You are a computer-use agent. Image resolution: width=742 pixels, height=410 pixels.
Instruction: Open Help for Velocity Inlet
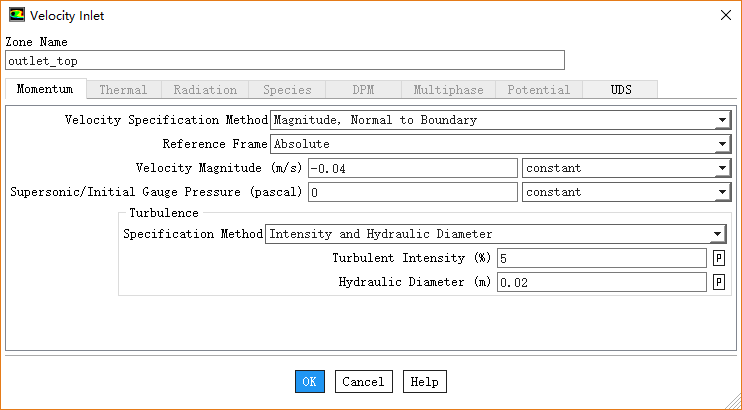tap(424, 381)
